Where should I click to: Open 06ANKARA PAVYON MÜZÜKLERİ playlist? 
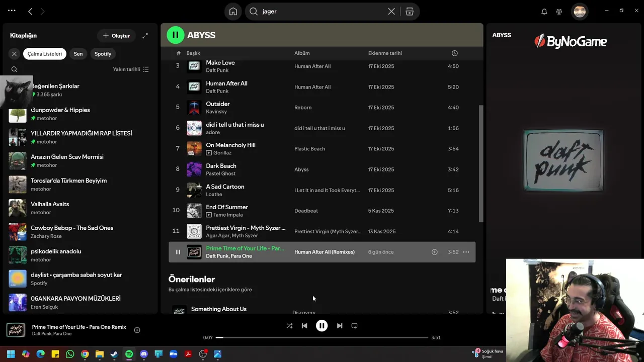80,303
